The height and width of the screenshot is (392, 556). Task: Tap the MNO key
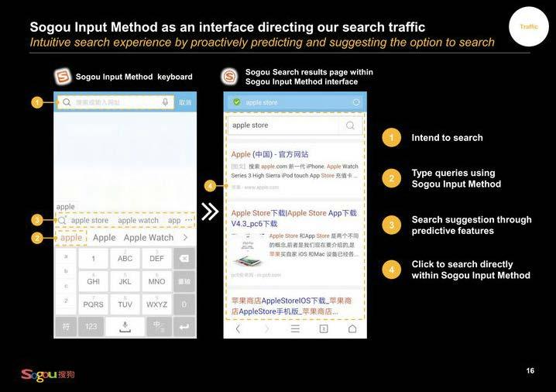click(156, 281)
